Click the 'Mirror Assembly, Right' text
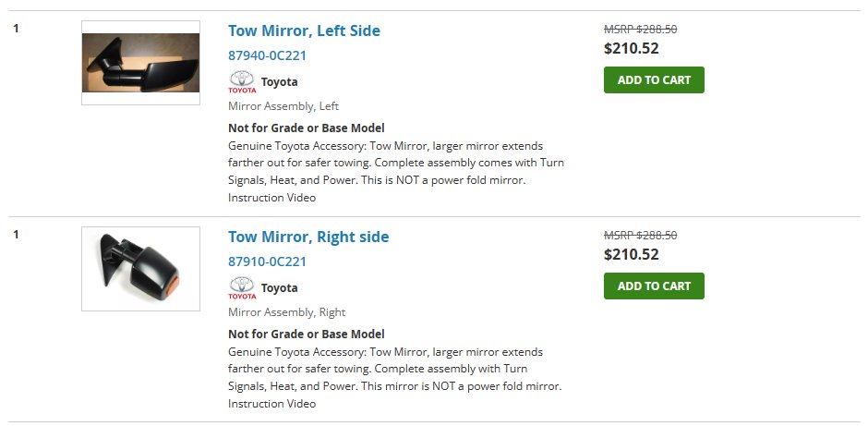The image size is (868, 426). (286, 312)
